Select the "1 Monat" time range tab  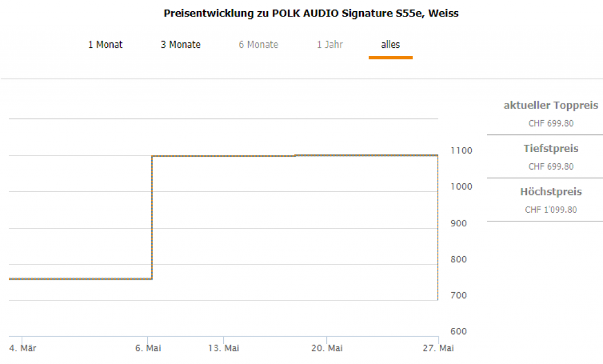coord(105,45)
